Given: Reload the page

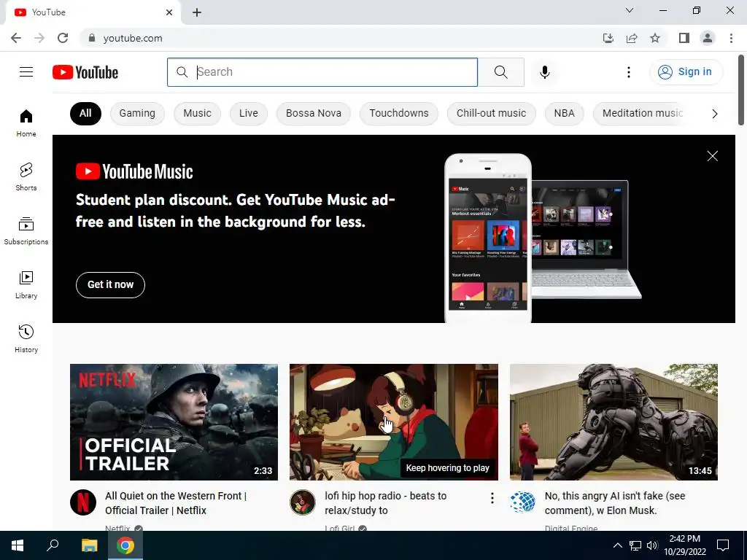Looking at the screenshot, I should (x=63, y=38).
